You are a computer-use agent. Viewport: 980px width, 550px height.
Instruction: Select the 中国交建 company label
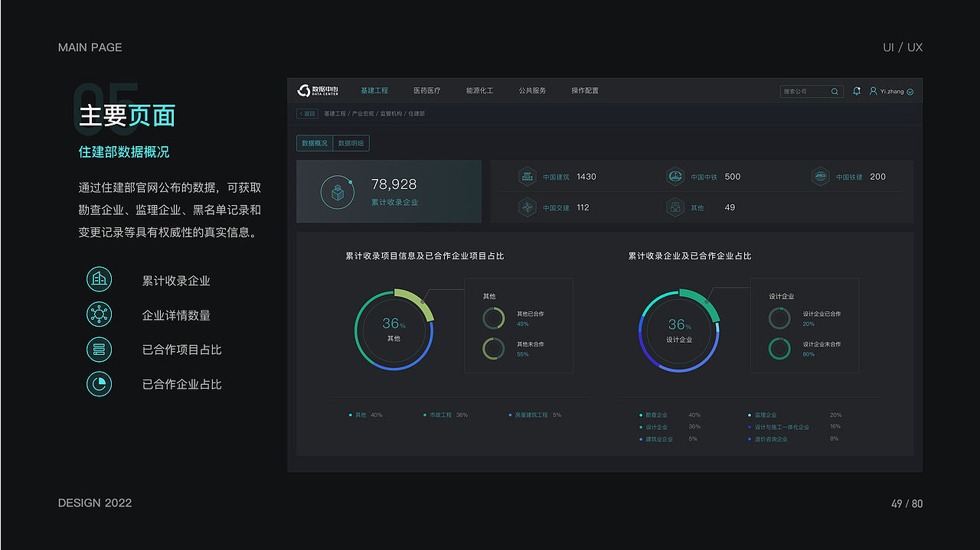[556, 207]
